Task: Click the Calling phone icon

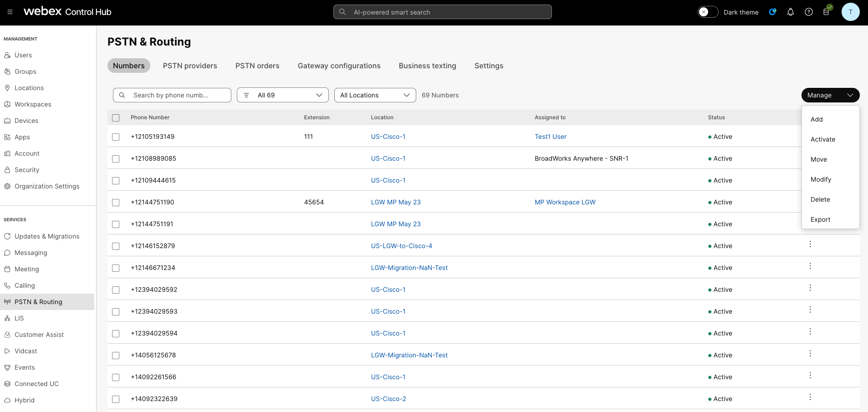Action: coord(7,285)
